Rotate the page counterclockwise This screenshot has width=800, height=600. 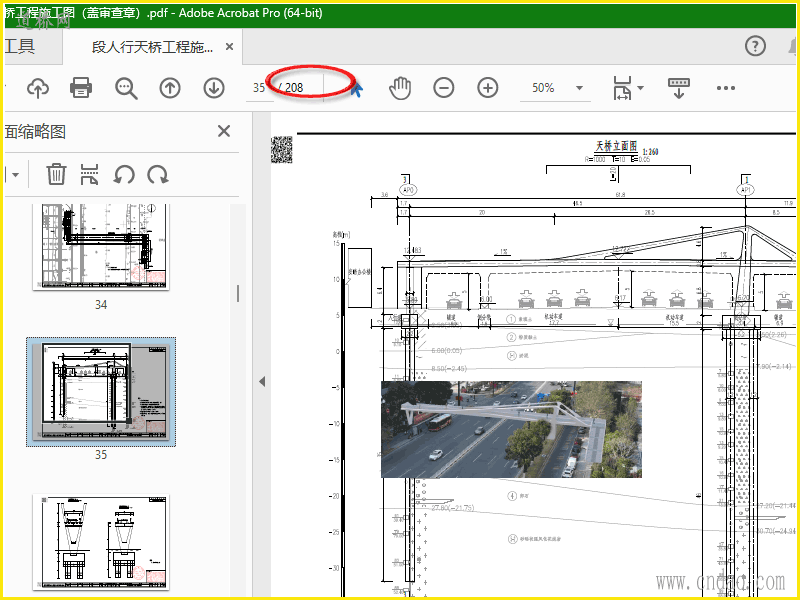(124, 175)
